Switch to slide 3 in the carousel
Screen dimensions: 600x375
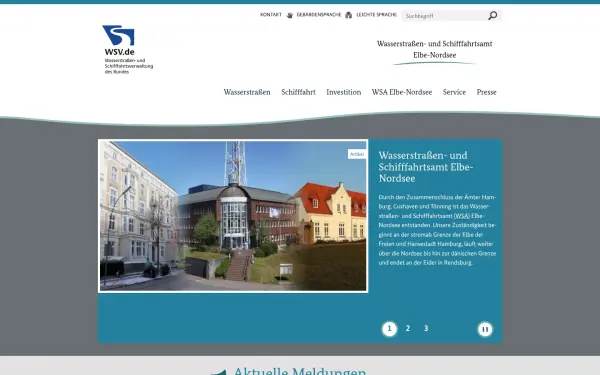[x=426, y=328]
